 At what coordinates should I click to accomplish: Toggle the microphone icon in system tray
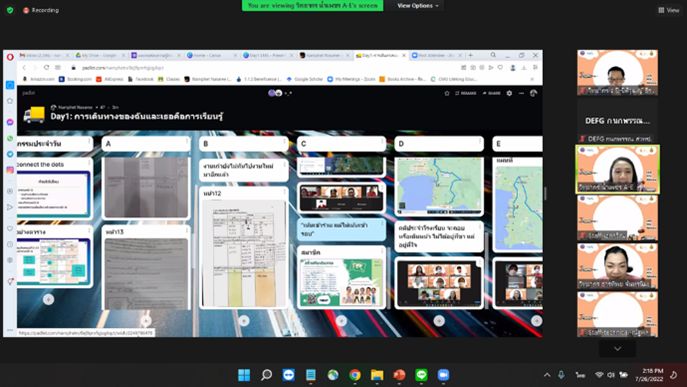click(561, 375)
